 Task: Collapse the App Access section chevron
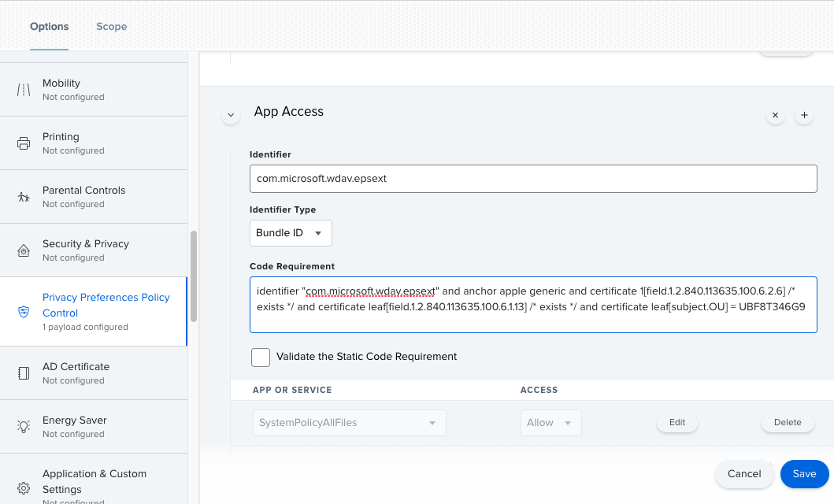231,115
